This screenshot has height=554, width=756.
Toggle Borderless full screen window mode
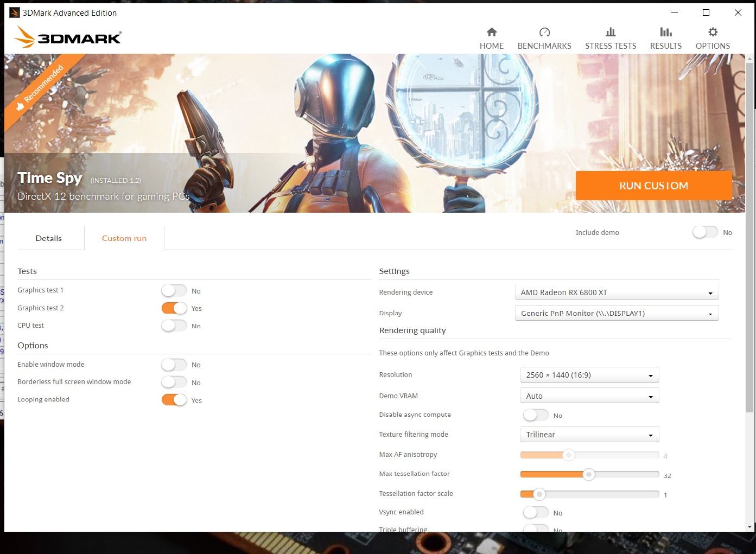point(174,382)
